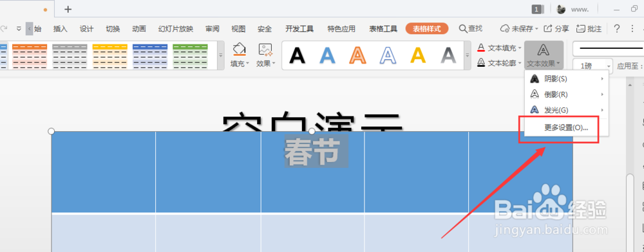
Task: Click the 效果 picture effects icon
Action: (265, 50)
